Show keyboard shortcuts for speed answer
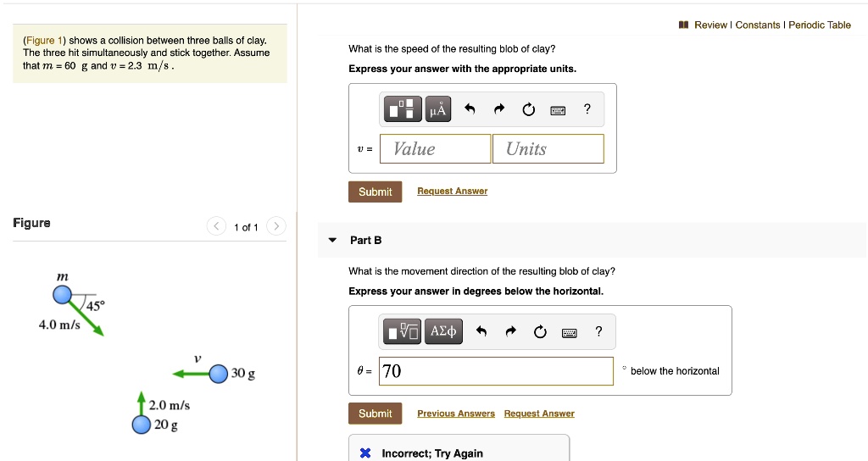868x461 pixels. (558, 110)
